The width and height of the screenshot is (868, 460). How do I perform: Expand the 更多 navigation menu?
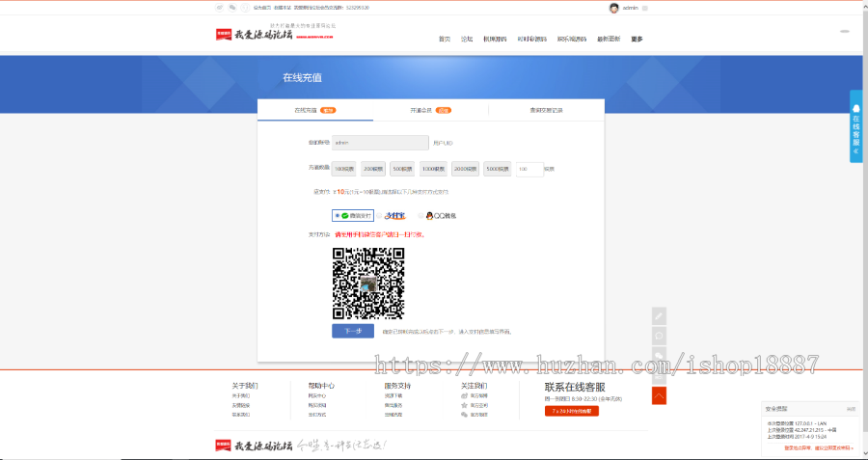[637, 40]
